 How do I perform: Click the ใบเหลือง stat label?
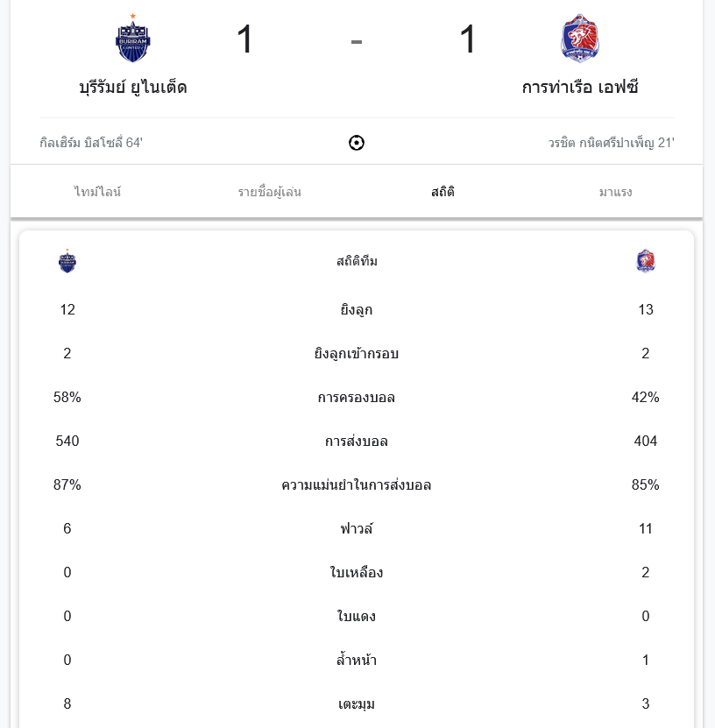click(357, 573)
